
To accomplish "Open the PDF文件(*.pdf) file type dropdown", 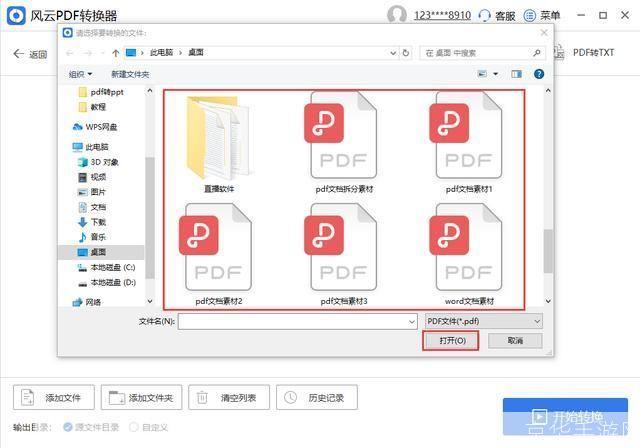I will point(484,322).
